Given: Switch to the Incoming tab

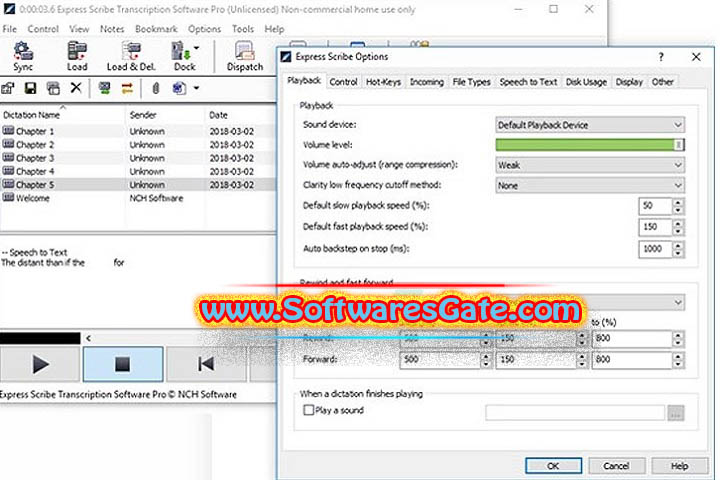Looking at the screenshot, I should 427,82.
